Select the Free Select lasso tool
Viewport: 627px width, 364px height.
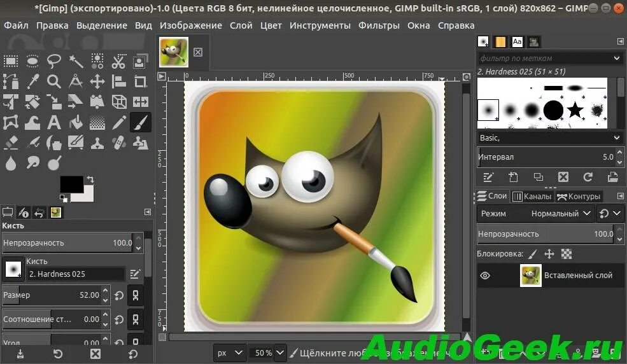tap(54, 61)
